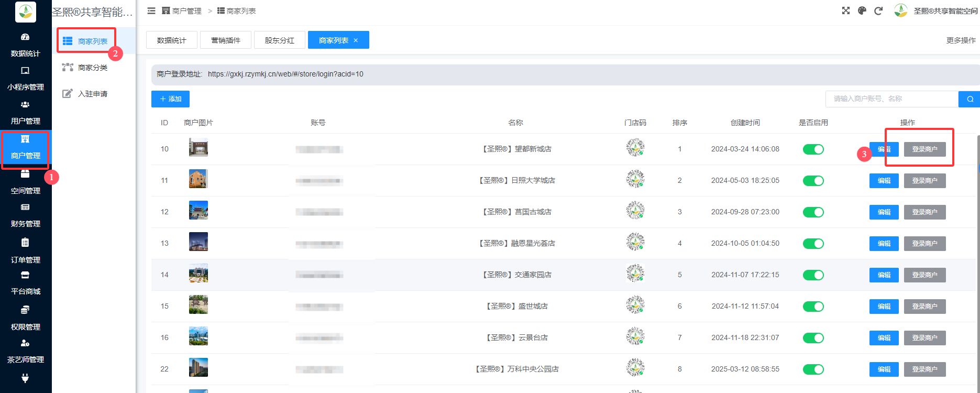Open store QR code for 日照大学城店
The width and height of the screenshot is (980, 393).
[x=635, y=179]
